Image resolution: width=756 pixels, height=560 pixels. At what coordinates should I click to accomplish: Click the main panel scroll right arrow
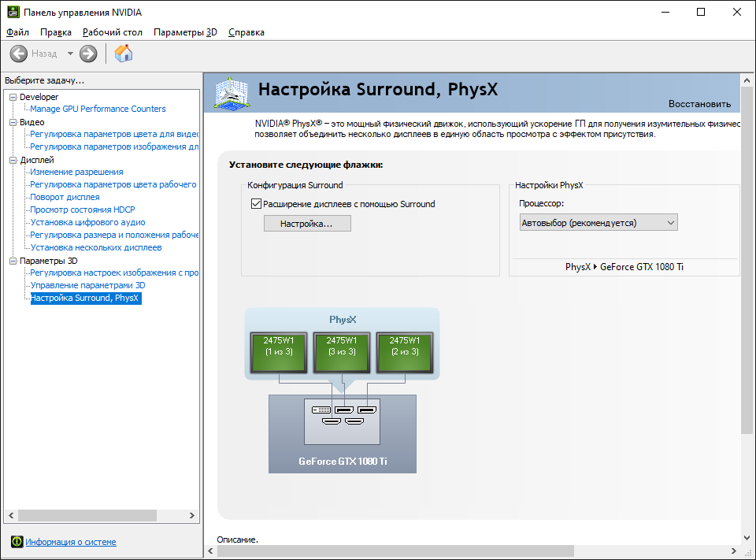point(734,551)
